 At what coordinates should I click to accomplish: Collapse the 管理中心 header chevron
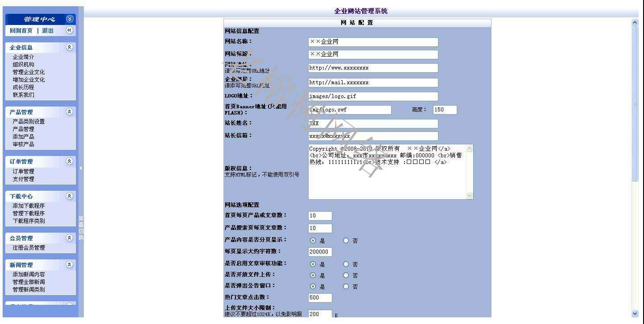click(70, 19)
